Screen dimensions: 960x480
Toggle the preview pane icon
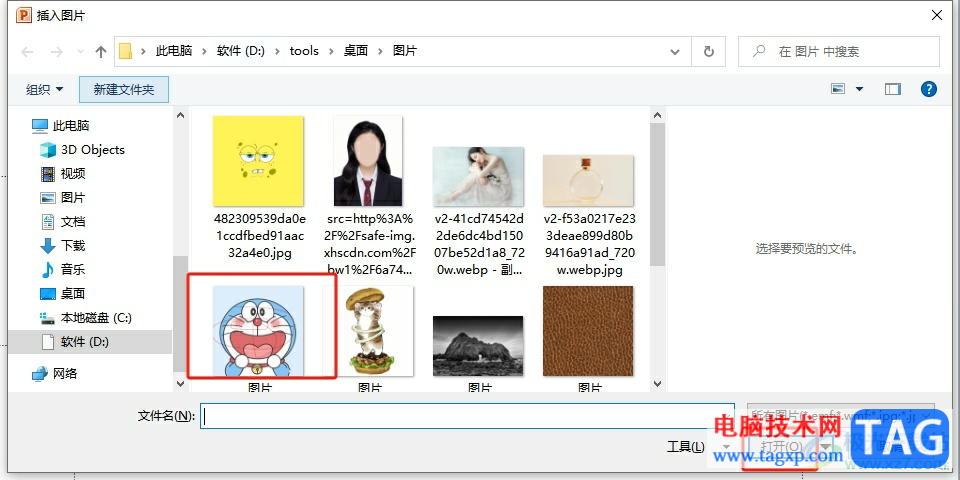tap(893, 89)
